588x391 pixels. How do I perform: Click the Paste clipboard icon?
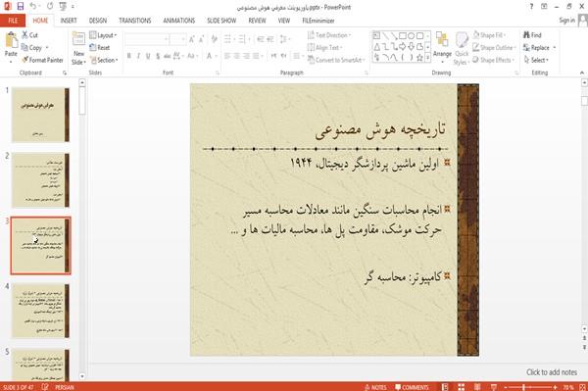(x=11, y=40)
